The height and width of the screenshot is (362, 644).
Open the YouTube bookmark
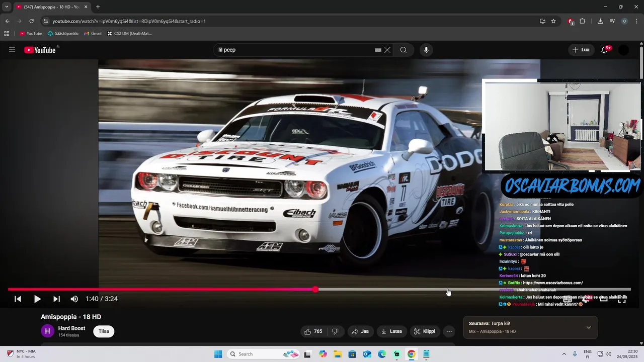[x=31, y=34]
